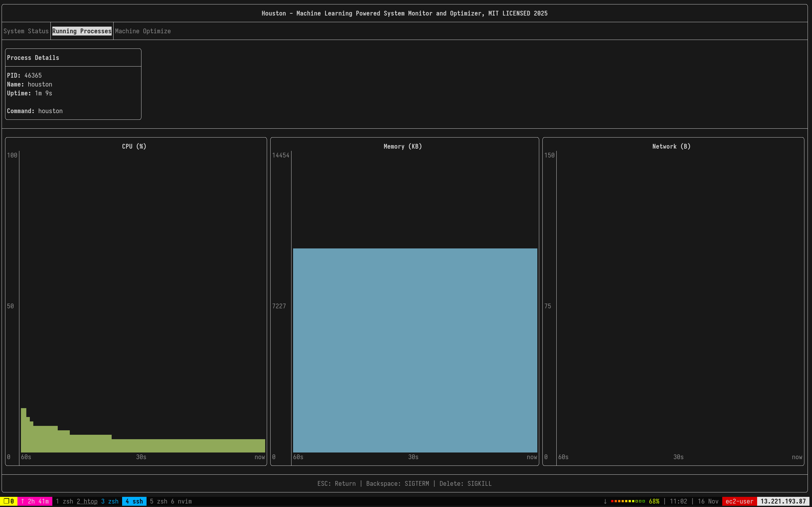
Task: Click the pink uptime 2h 41m segment
Action: 35,501
